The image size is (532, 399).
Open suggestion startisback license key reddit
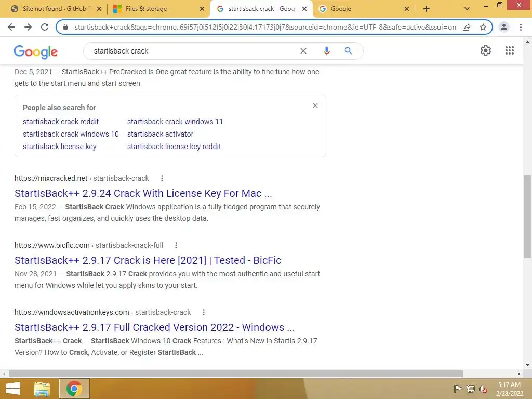coord(174,147)
